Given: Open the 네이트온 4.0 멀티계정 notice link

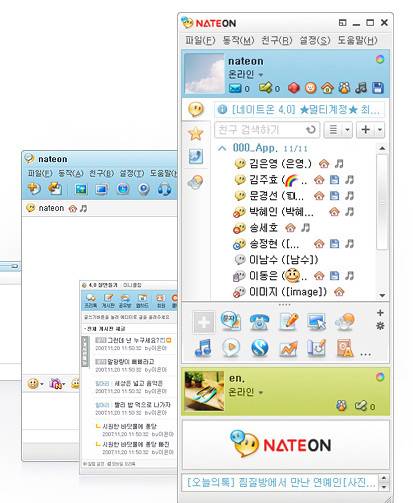Looking at the screenshot, I should (x=299, y=109).
